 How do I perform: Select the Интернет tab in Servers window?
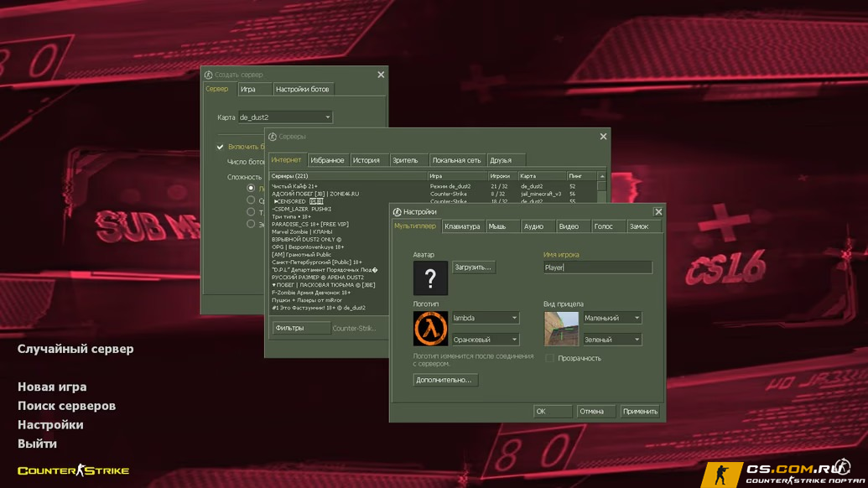point(287,160)
